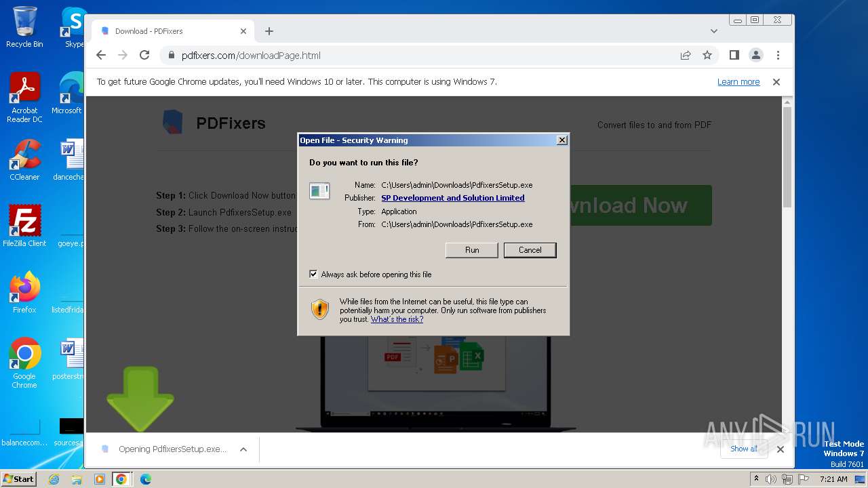Close the downloads bar
The height and width of the screenshot is (488, 868).
coord(781,449)
